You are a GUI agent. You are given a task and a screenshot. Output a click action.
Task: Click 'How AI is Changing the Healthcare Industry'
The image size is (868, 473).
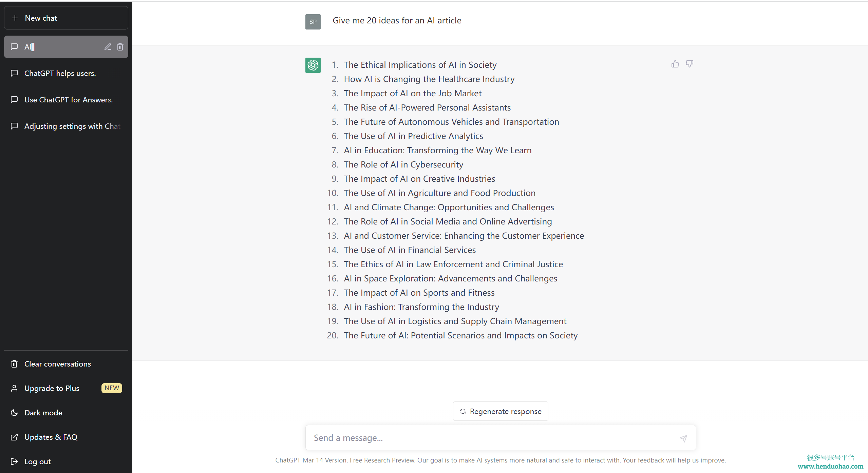point(429,79)
